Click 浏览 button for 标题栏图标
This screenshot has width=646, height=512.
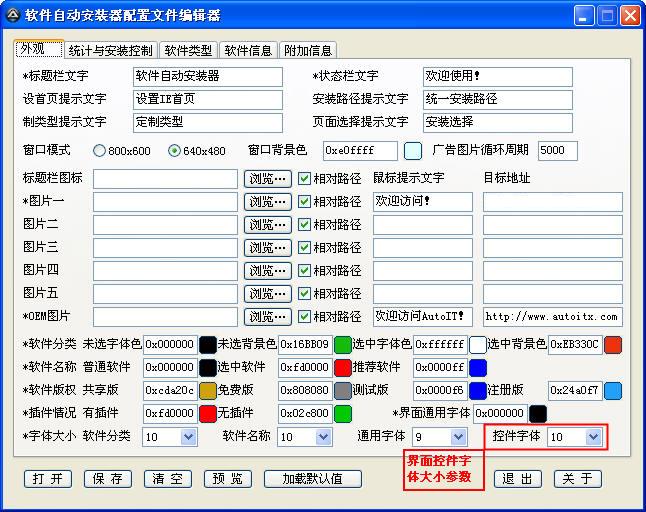[x=268, y=179]
